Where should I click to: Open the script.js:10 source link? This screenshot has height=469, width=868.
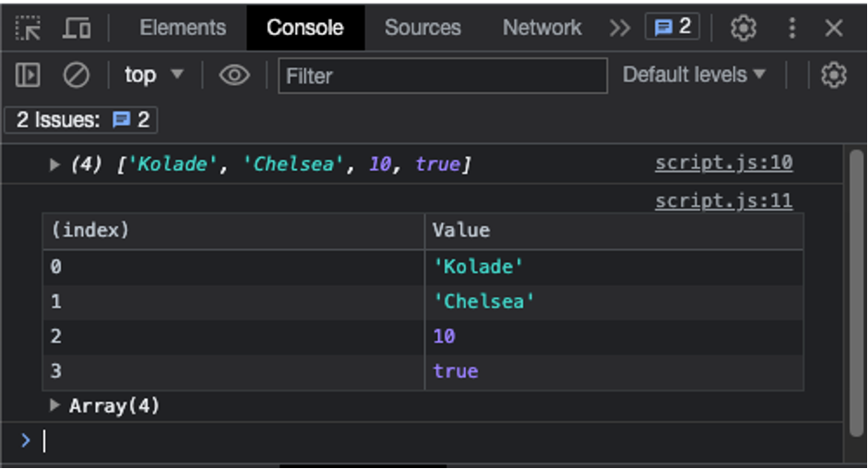pyautogui.click(x=723, y=163)
